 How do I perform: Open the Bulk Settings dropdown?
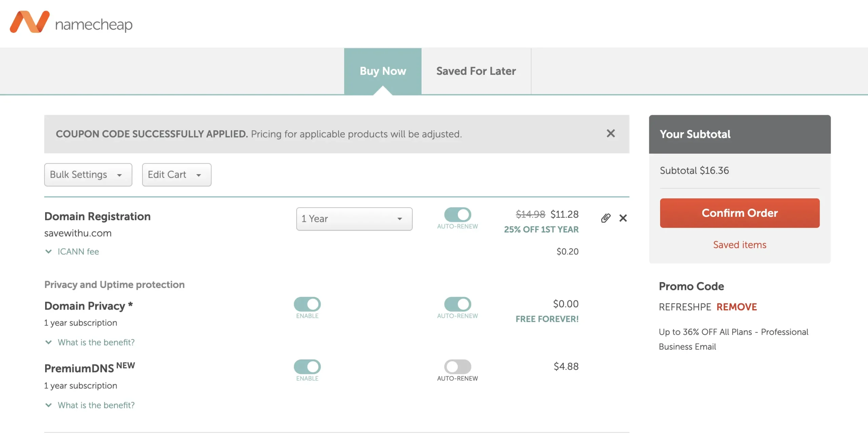tap(88, 175)
